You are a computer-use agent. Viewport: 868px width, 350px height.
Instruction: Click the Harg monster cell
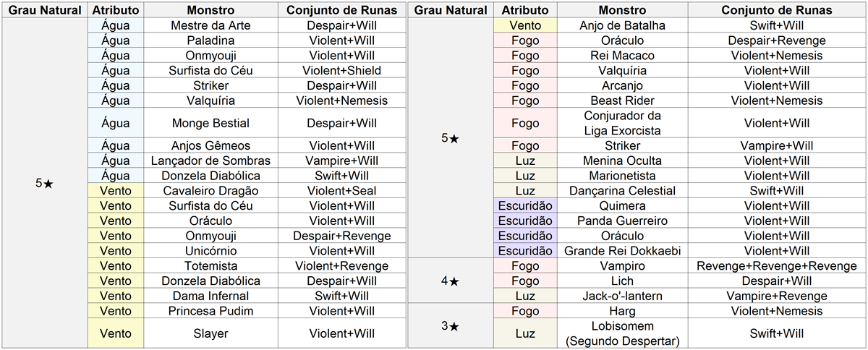point(622,311)
